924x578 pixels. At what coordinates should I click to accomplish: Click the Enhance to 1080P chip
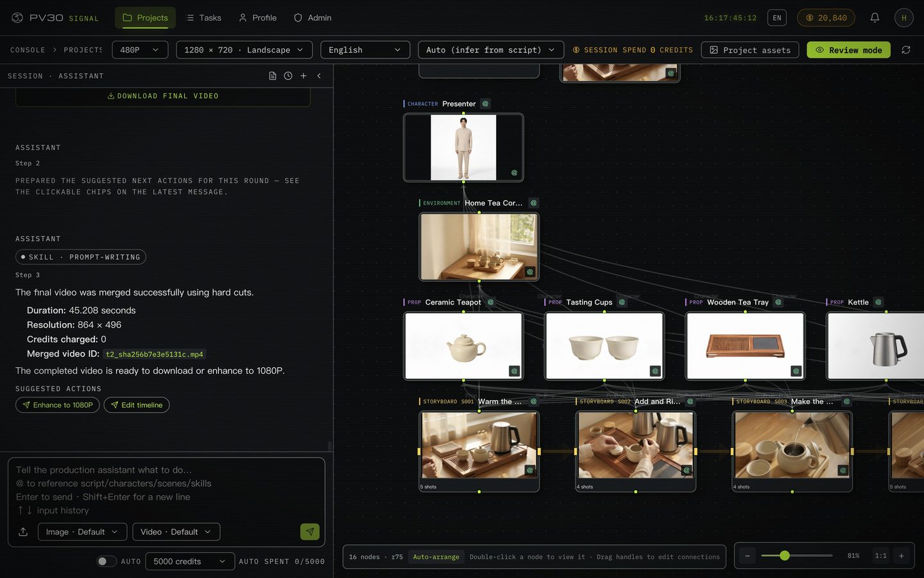pyautogui.click(x=58, y=405)
